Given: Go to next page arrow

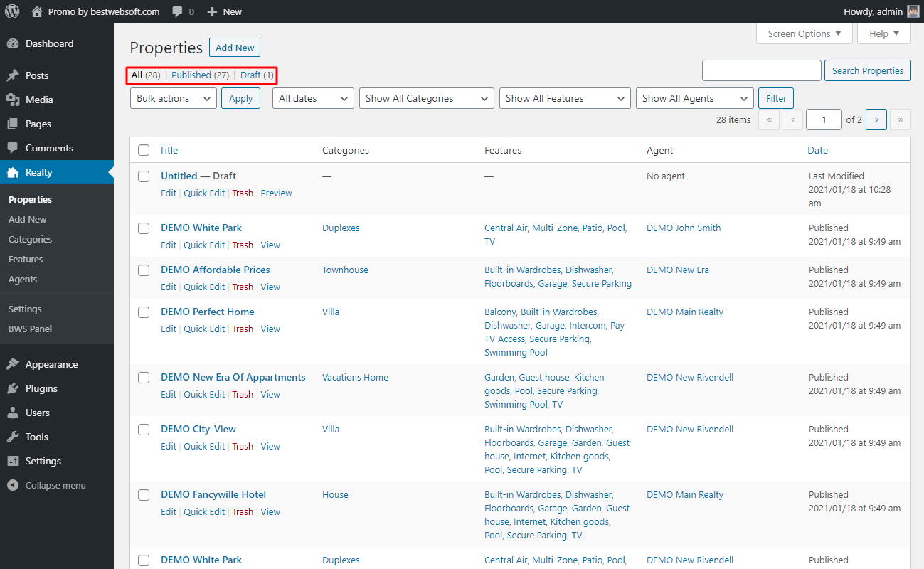Looking at the screenshot, I should 876,119.
